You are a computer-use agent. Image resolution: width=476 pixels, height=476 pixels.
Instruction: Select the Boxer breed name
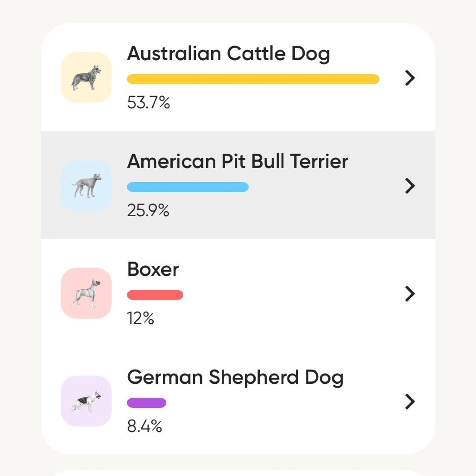(153, 269)
